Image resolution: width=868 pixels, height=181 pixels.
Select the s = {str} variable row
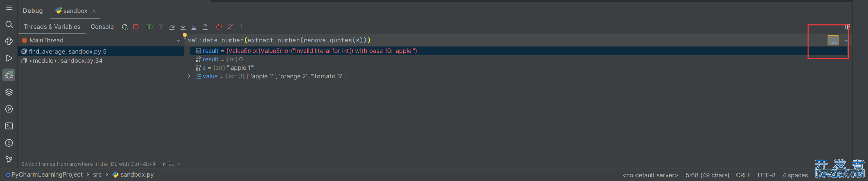pyautogui.click(x=519, y=68)
